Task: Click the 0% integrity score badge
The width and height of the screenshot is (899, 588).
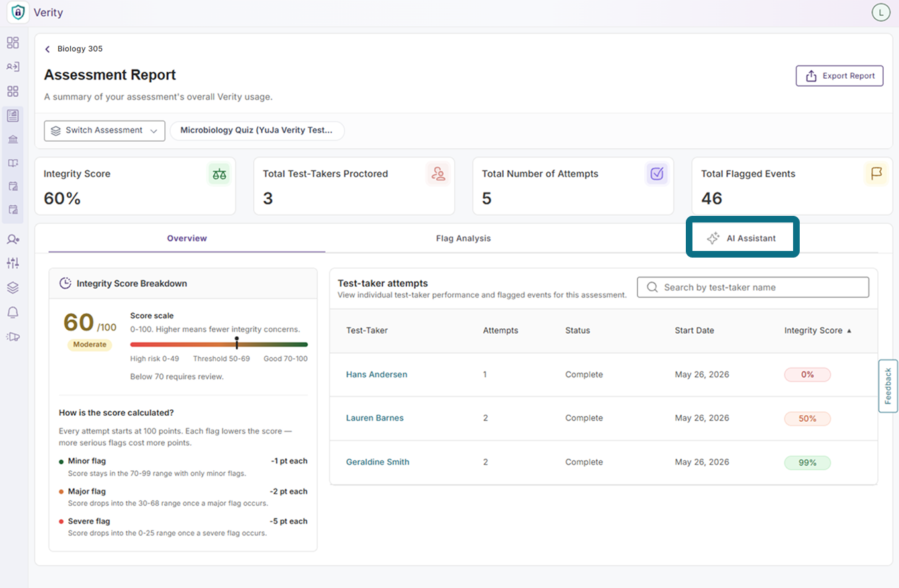Action: pyautogui.click(x=807, y=375)
